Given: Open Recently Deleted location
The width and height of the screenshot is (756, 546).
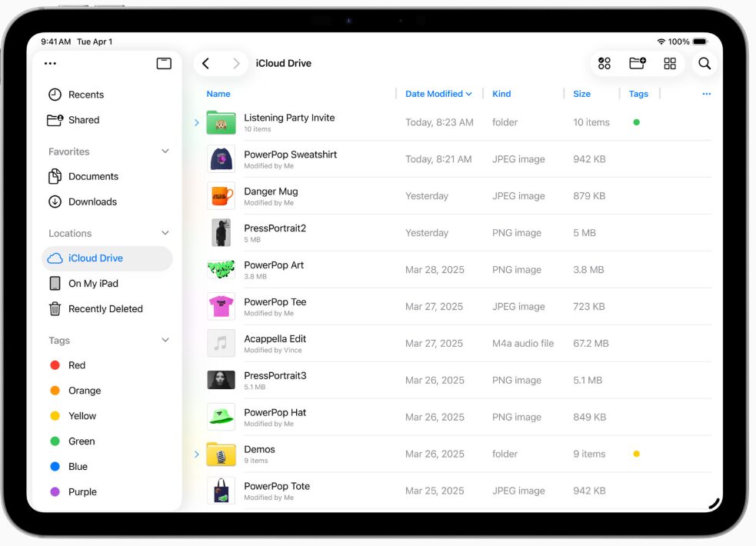Looking at the screenshot, I should 107,308.
